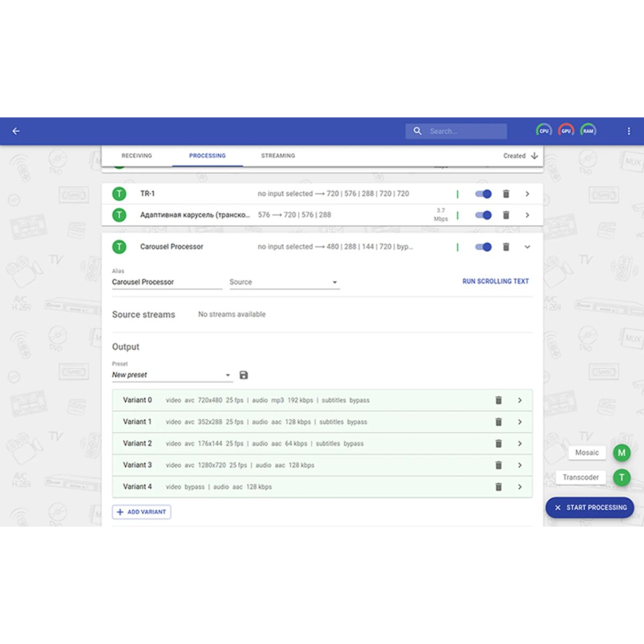The width and height of the screenshot is (644, 644).
Task: Click Run Scrolling Text
Action: [495, 281]
